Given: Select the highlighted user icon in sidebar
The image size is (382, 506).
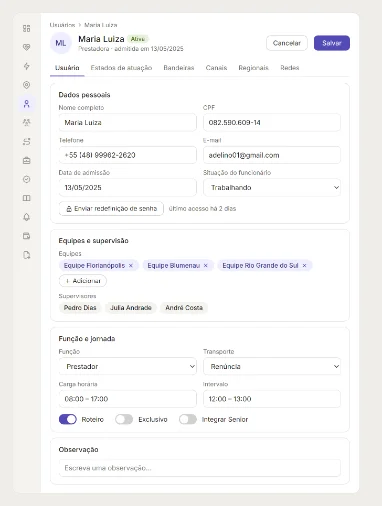Looking at the screenshot, I should [x=27, y=104].
